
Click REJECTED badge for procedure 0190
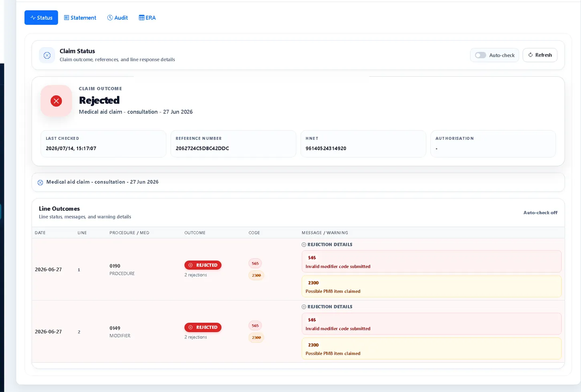pyautogui.click(x=203, y=265)
